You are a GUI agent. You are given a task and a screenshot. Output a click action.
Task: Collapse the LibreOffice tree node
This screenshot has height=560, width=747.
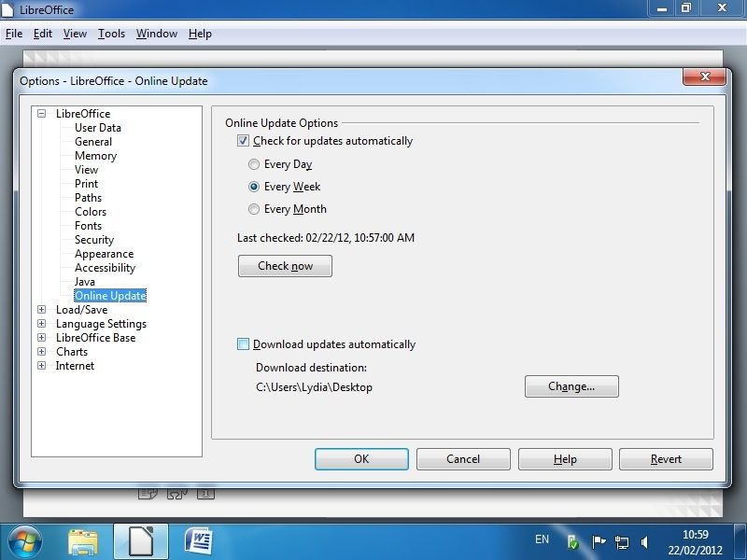coord(41,113)
